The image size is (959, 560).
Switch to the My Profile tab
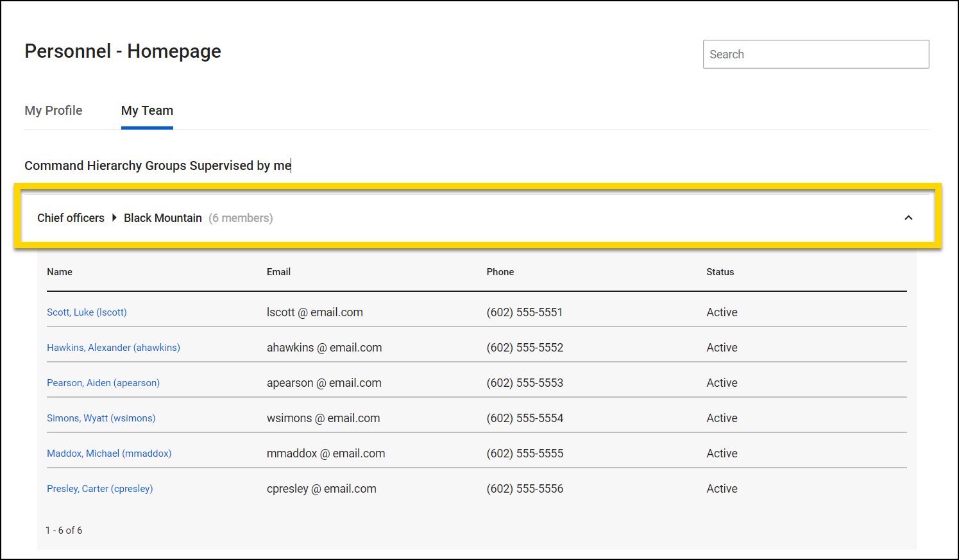point(53,110)
